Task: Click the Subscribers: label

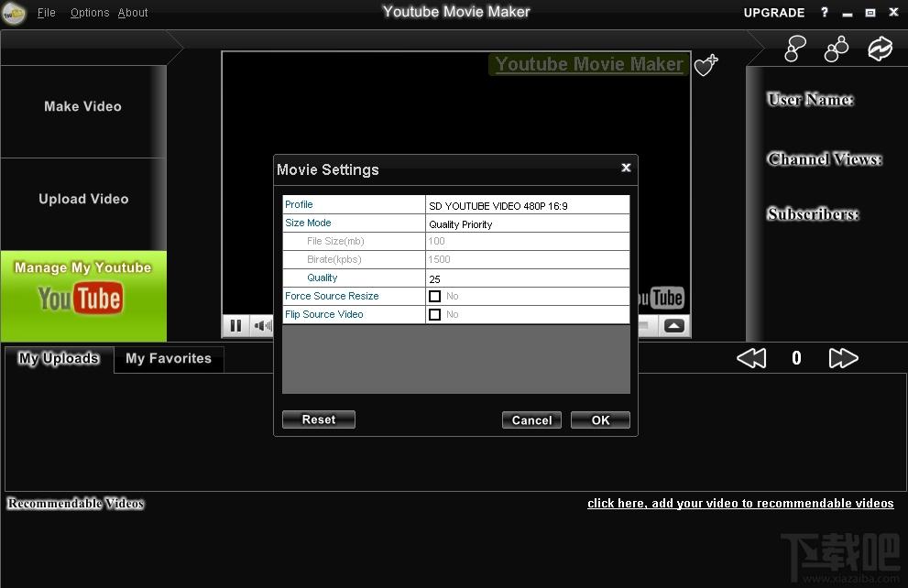Action: 813,214
